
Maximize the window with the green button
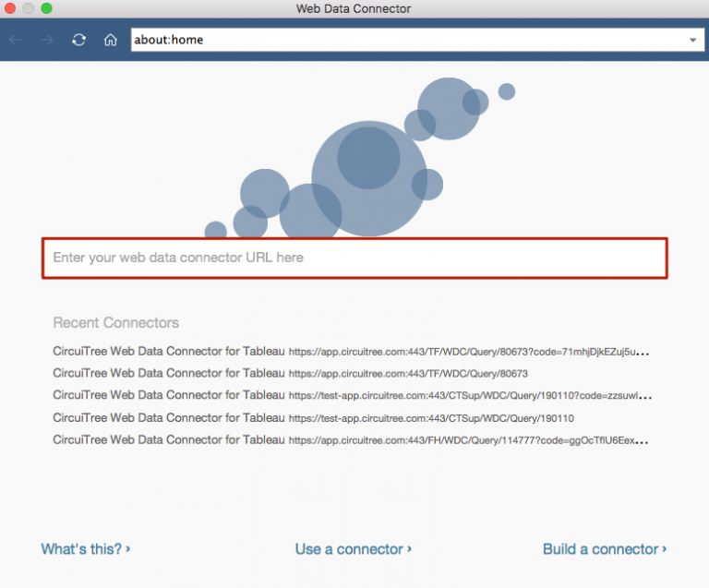pyautogui.click(x=46, y=8)
